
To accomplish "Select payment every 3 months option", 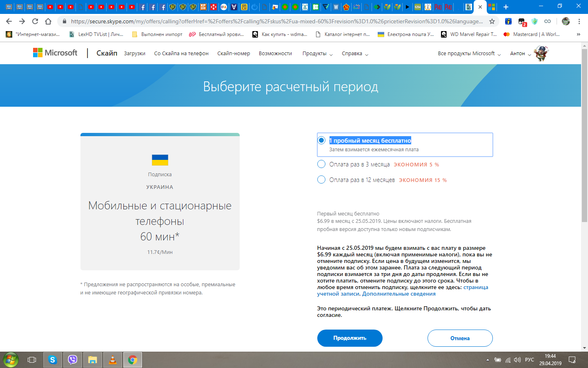I will (x=321, y=164).
